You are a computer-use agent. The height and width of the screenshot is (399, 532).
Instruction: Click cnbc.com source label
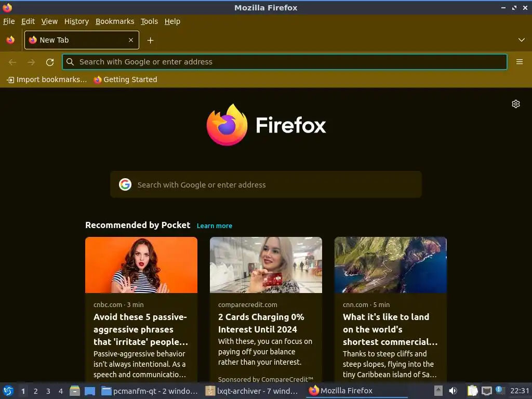(x=108, y=304)
